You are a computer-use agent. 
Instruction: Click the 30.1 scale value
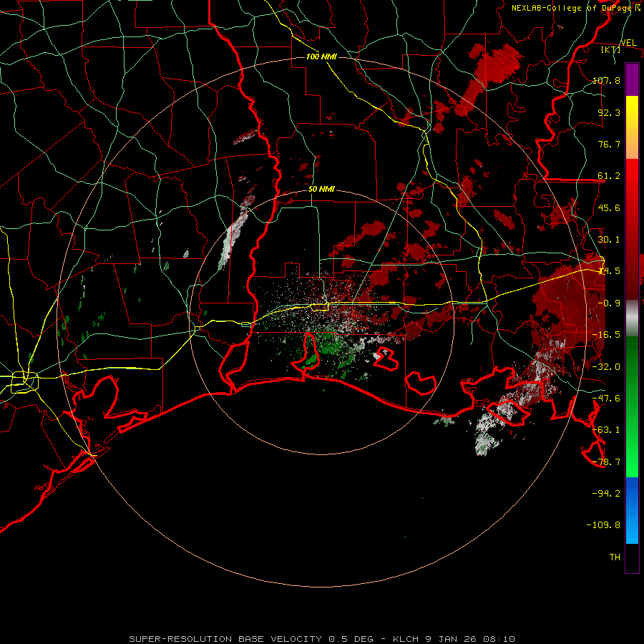pyautogui.click(x=609, y=240)
